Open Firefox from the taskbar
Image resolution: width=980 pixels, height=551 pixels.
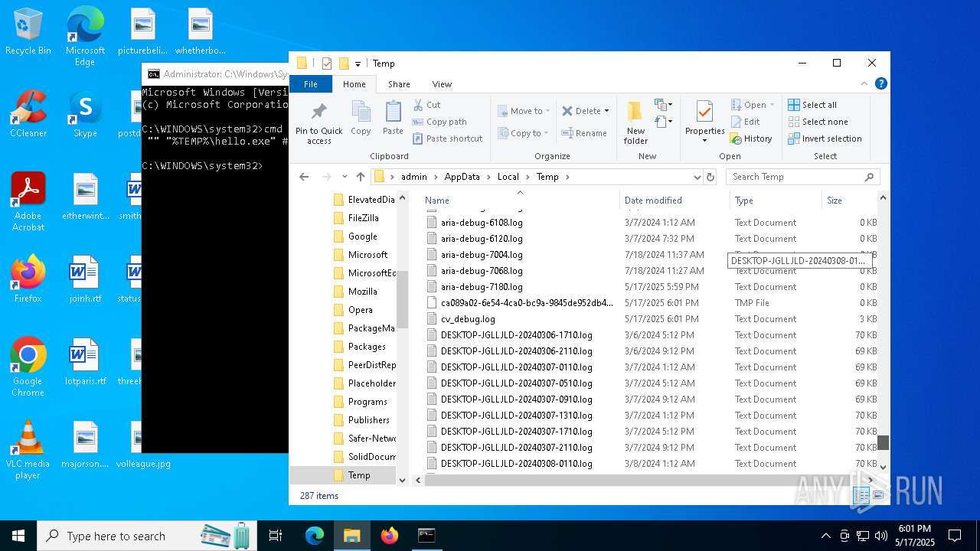pyautogui.click(x=390, y=536)
